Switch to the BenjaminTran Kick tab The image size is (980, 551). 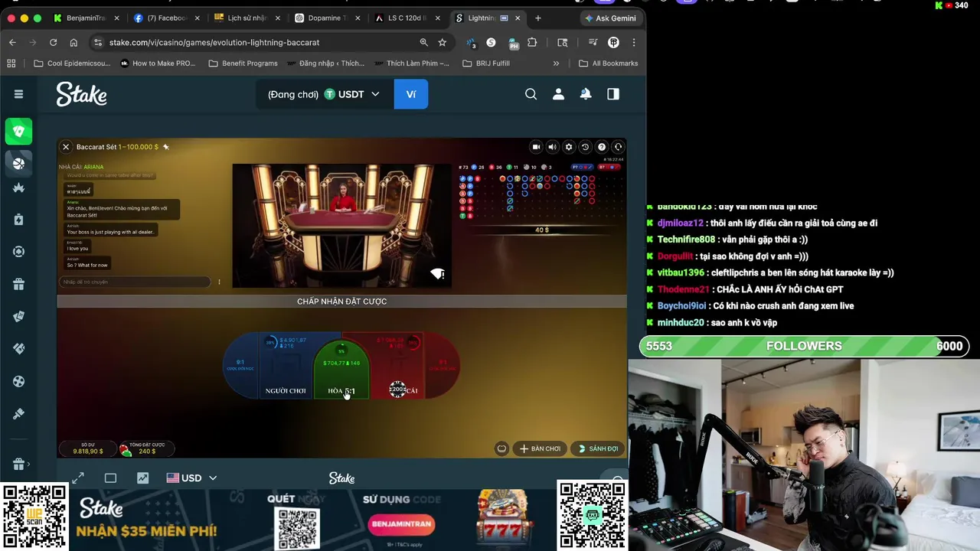[87, 18]
